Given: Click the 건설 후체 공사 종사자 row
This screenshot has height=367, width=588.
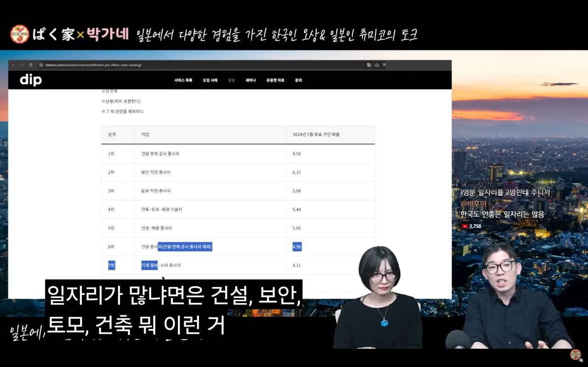Looking at the screenshot, I should point(160,153).
